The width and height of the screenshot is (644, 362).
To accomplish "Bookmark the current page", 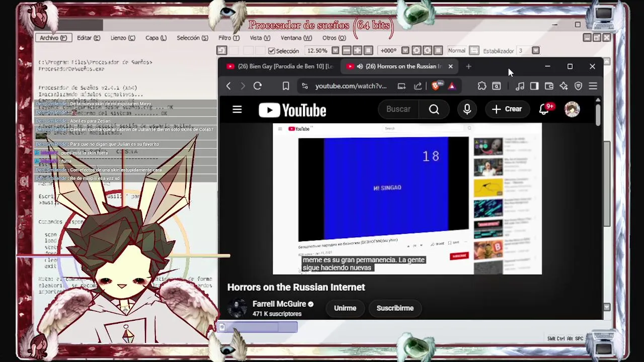I will pyautogui.click(x=286, y=86).
